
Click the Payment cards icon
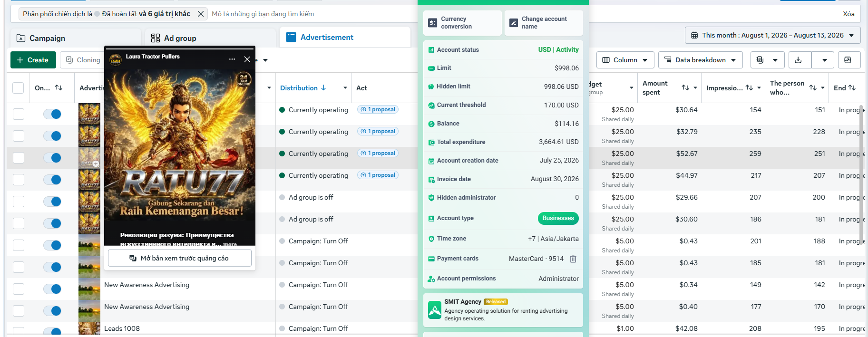[431, 259]
